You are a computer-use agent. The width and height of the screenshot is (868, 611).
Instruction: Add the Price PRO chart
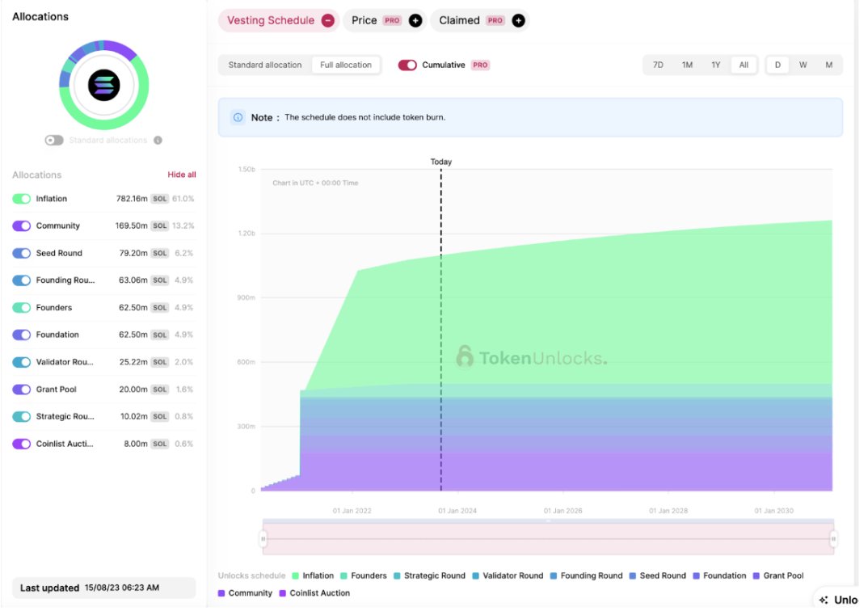point(415,20)
